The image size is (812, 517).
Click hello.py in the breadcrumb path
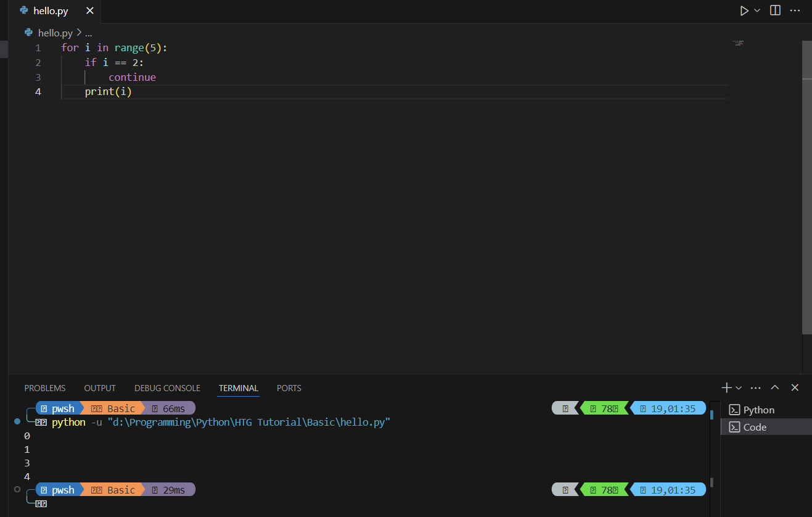[x=55, y=33]
